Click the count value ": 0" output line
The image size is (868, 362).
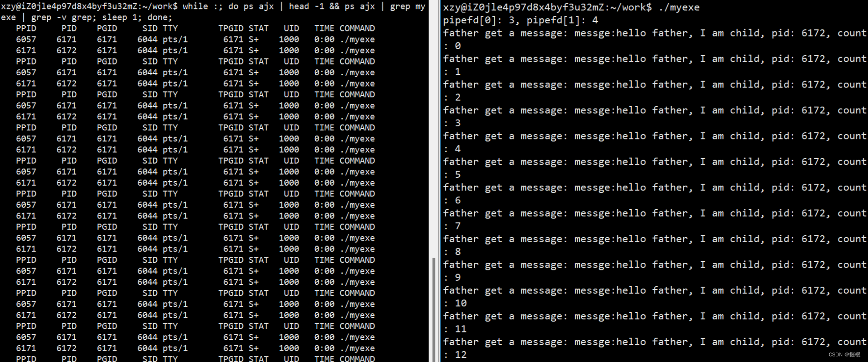pos(452,46)
